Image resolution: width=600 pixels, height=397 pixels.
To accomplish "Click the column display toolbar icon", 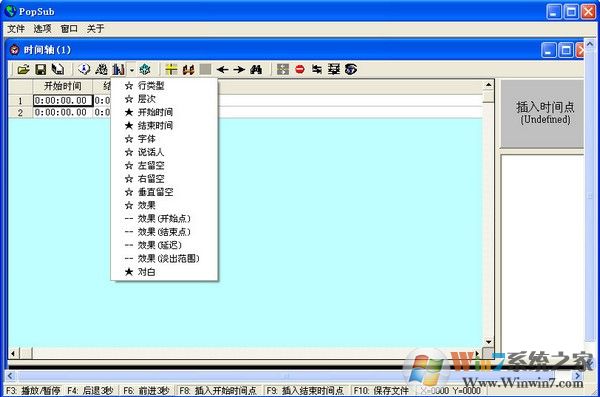I will 118,69.
